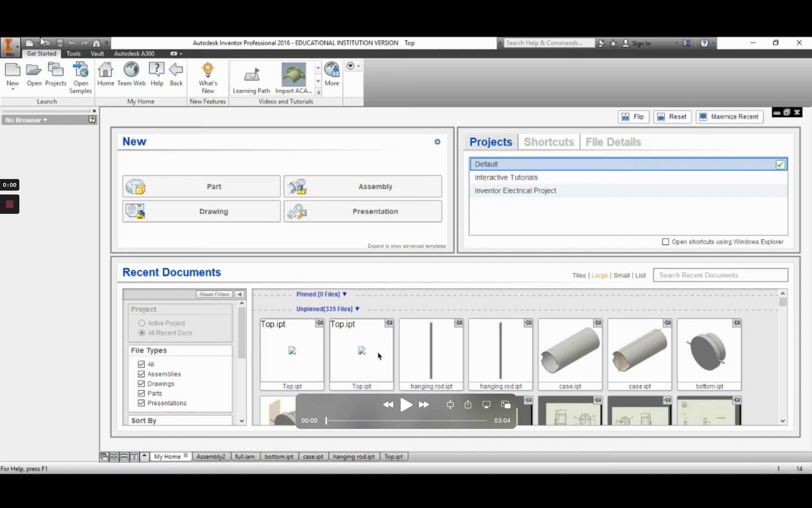
Task: Click the quick access Undo arrow
Action: point(72,43)
